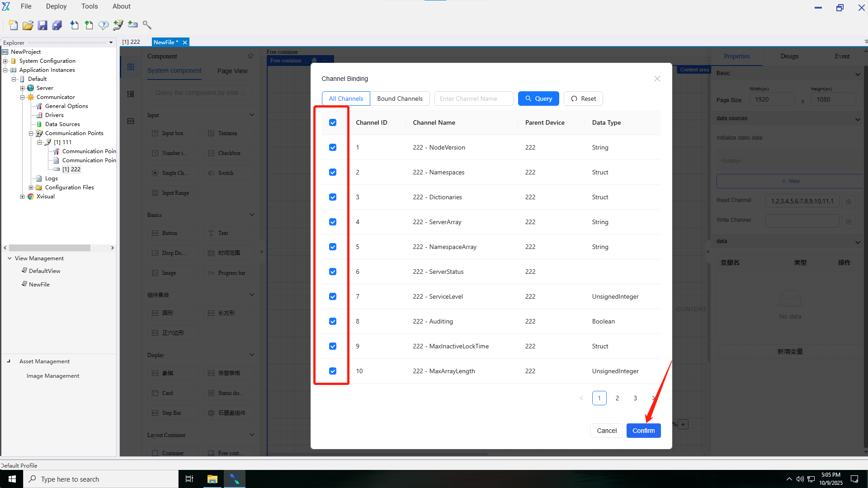The image size is (868, 488).
Task: Open the Deploy menu
Action: pos(56,6)
